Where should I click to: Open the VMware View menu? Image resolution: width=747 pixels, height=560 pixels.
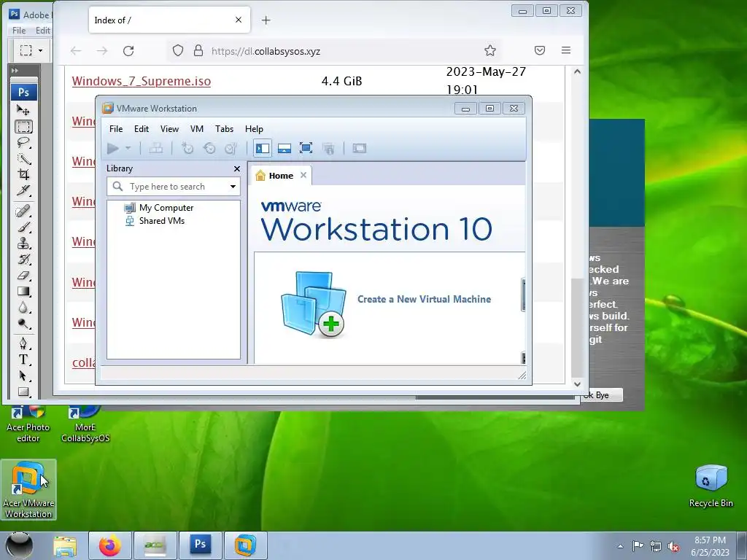tap(169, 129)
